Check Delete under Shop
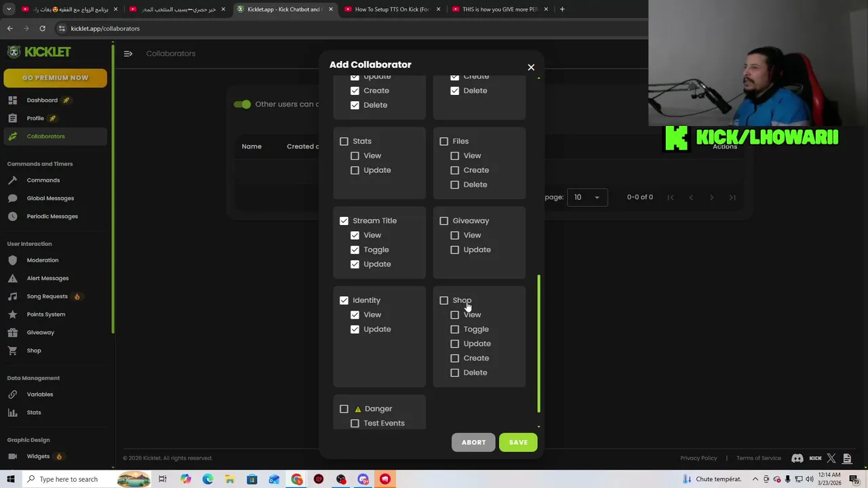868x488 pixels. pos(455,373)
